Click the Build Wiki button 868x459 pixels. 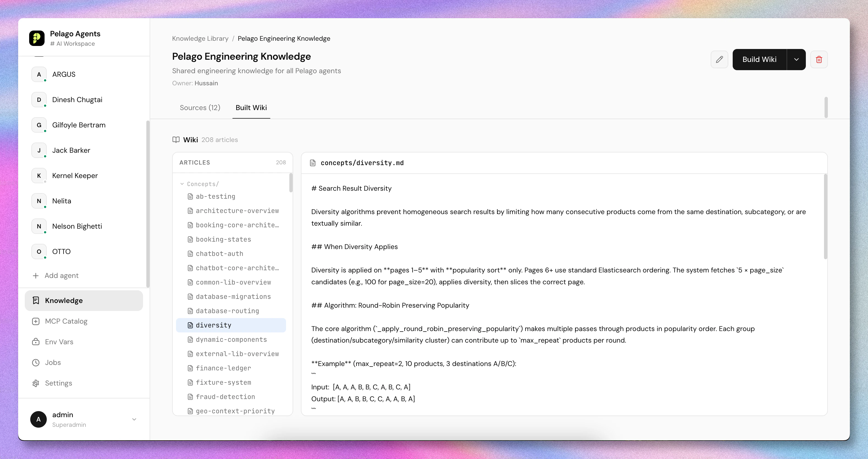(x=759, y=59)
